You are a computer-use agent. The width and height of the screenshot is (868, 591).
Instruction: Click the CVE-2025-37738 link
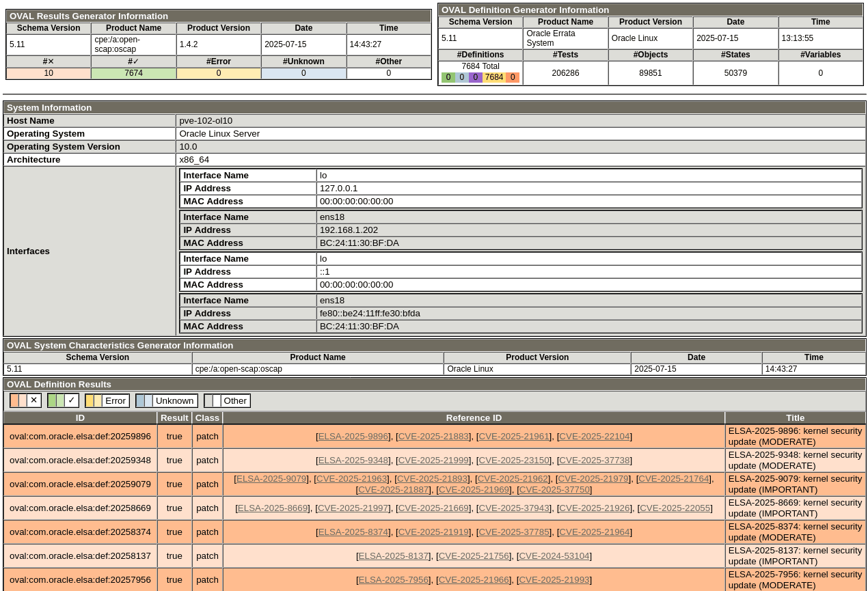(595, 461)
